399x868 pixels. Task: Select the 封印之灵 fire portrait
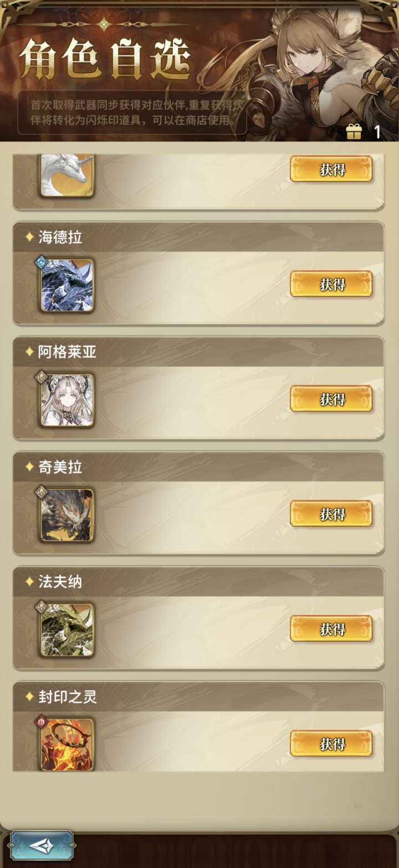click(x=66, y=743)
